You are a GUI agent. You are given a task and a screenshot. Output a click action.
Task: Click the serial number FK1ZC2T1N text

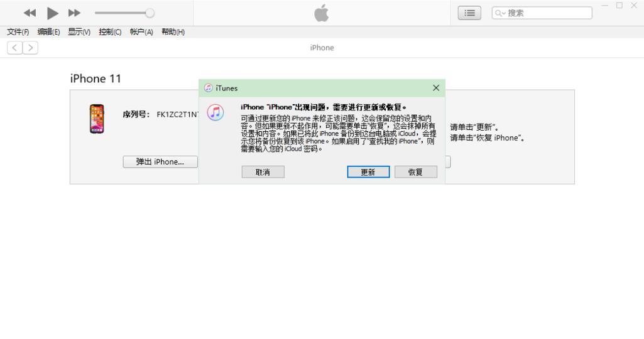pos(177,114)
